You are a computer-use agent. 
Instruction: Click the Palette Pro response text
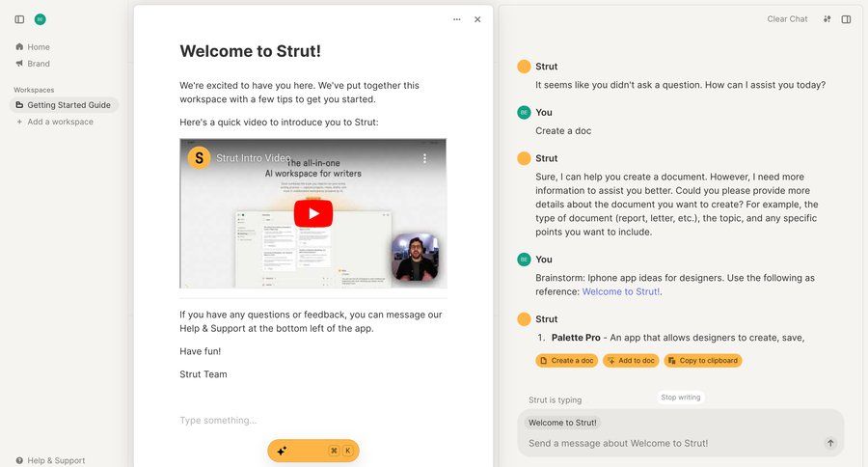point(678,338)
